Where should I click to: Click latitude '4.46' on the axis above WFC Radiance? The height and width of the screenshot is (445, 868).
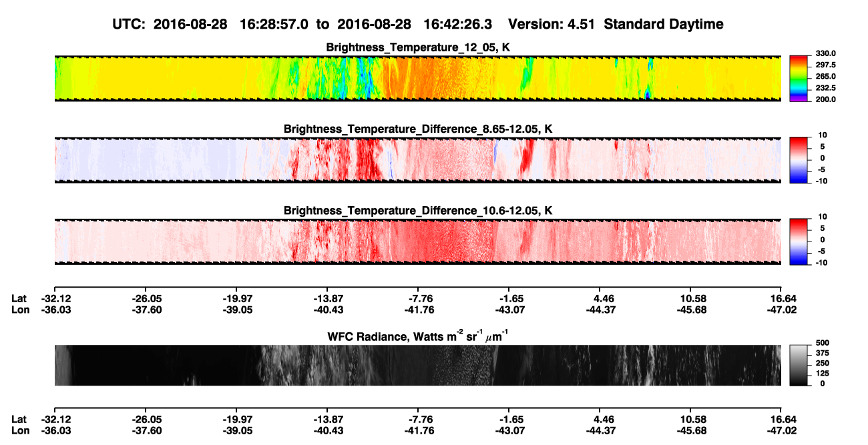click(x=600, y=299)
